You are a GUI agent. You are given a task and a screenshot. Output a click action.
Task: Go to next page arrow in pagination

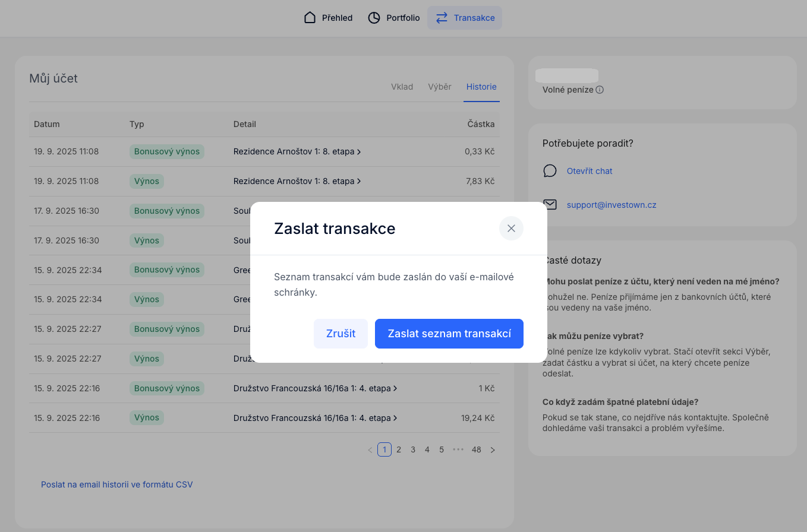tap(492, 450)
